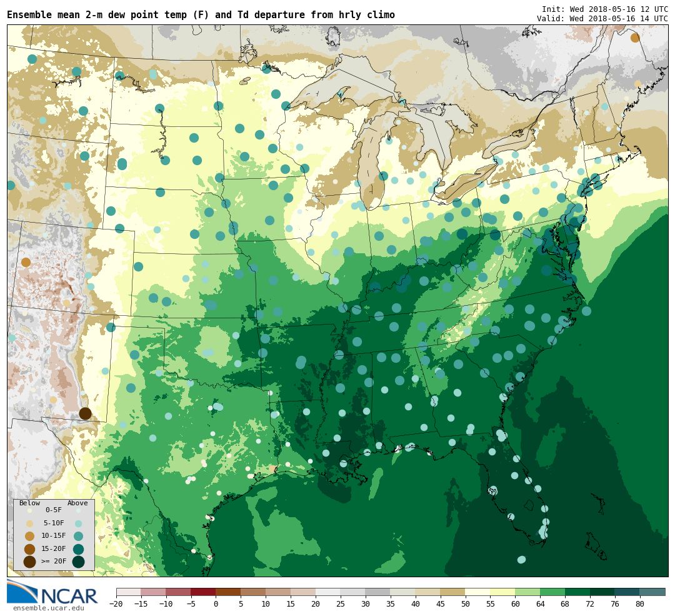
Task: Open the ensemble.ucar.edu link
Action: click(48, 608)
